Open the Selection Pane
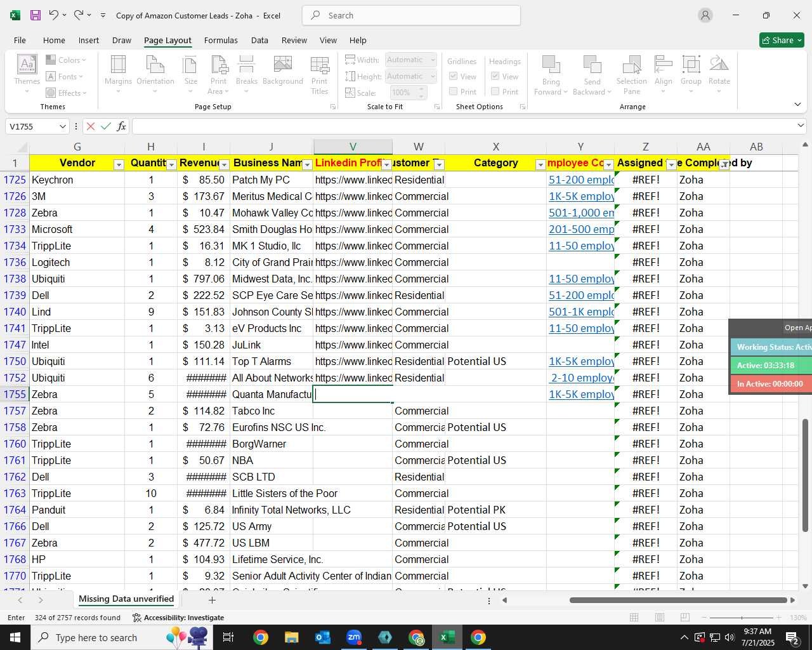This screenshot has width=812, height=650. (x=632, y=74)
